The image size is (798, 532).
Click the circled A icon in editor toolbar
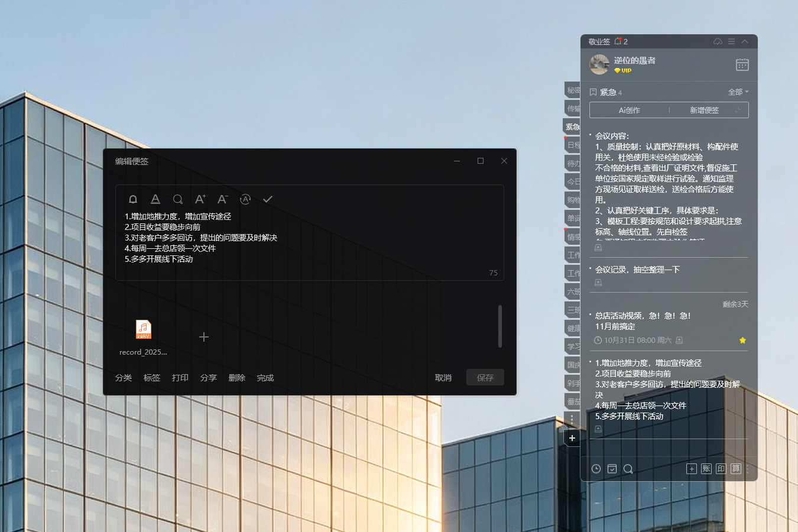click(x=245, y=199)
